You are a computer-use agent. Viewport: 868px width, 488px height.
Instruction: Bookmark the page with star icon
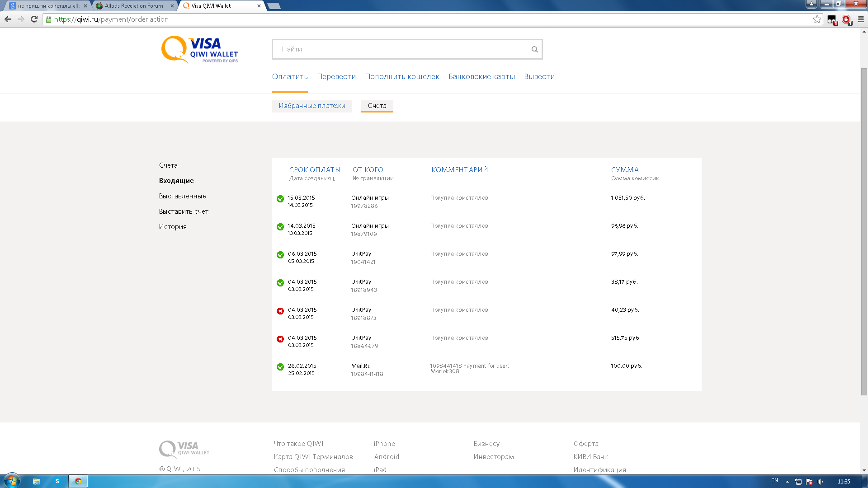[817, 19]
